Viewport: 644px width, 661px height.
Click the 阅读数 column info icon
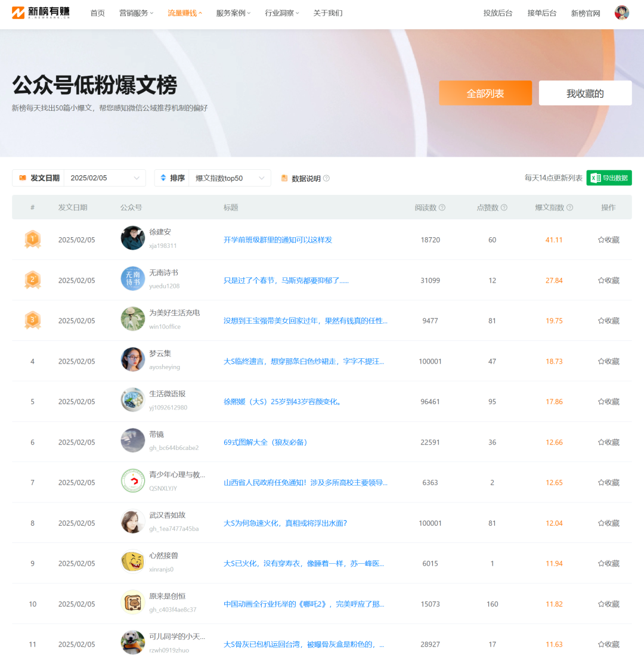[x=442, y=207]
